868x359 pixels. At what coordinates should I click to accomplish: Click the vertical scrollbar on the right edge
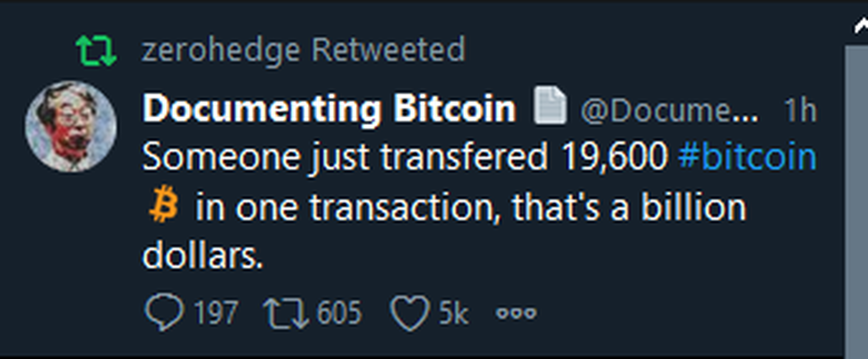tap(856, 202)
